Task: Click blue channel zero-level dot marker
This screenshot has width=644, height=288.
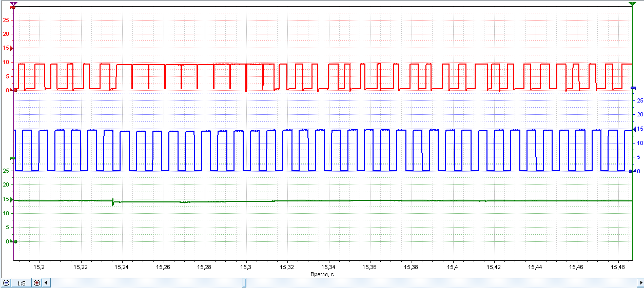Action: (x=631, y=171)
